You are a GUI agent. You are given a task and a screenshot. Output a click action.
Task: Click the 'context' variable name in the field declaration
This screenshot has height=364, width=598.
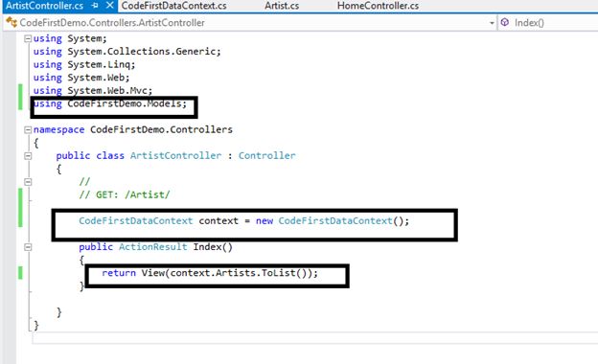click(218, 220)
